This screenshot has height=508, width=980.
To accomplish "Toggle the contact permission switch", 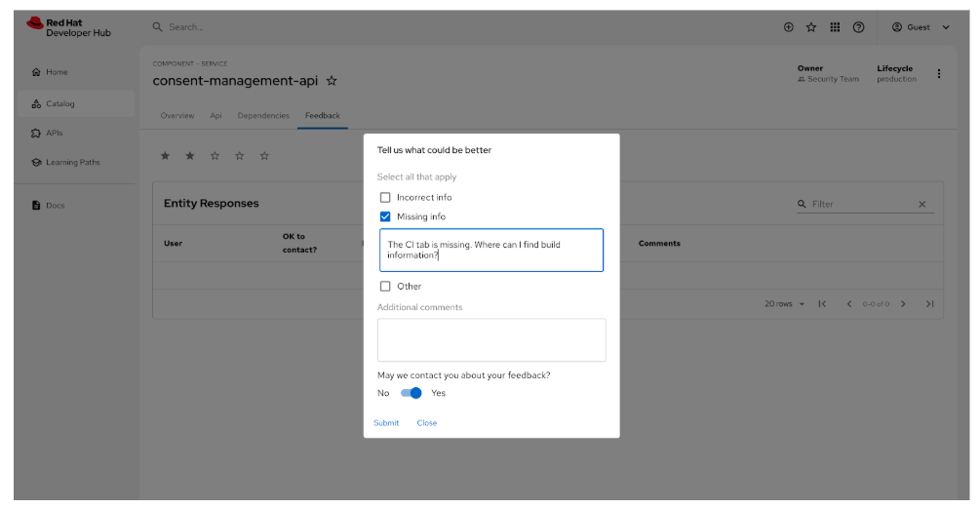I will click(x=411, y=393).
